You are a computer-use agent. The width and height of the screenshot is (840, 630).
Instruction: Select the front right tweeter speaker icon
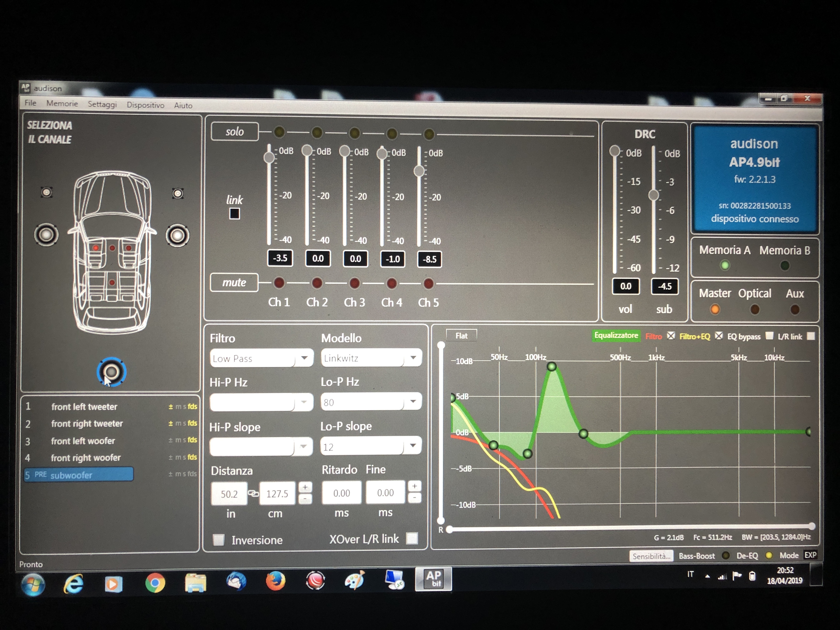(x=178, y=193)
